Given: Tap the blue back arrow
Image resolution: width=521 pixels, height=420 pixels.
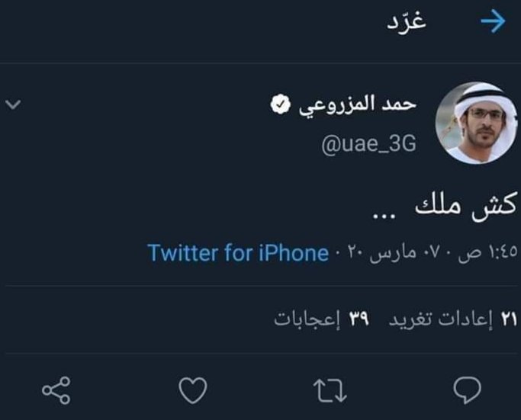Looking at the screenshot, I should coord(493,21).
